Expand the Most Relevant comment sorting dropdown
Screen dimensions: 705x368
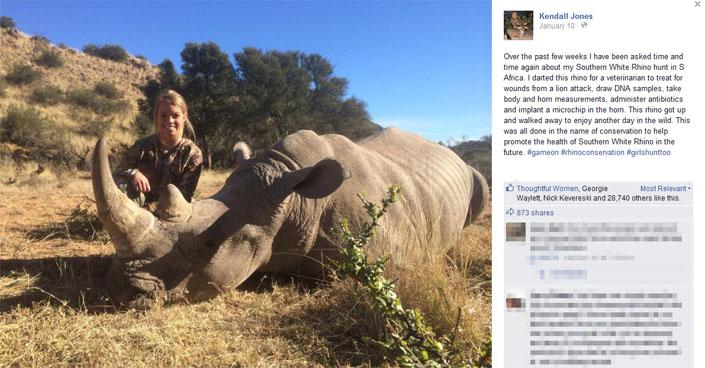665,188
